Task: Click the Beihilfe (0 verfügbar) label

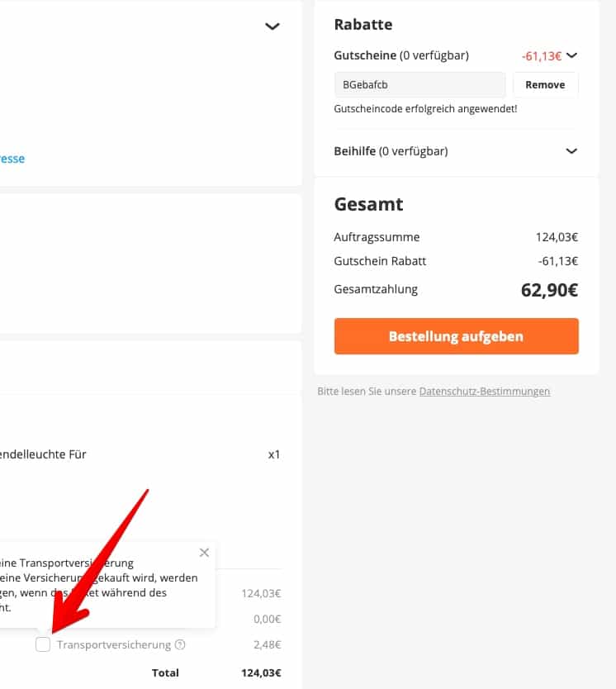Action: coord(391,151)
